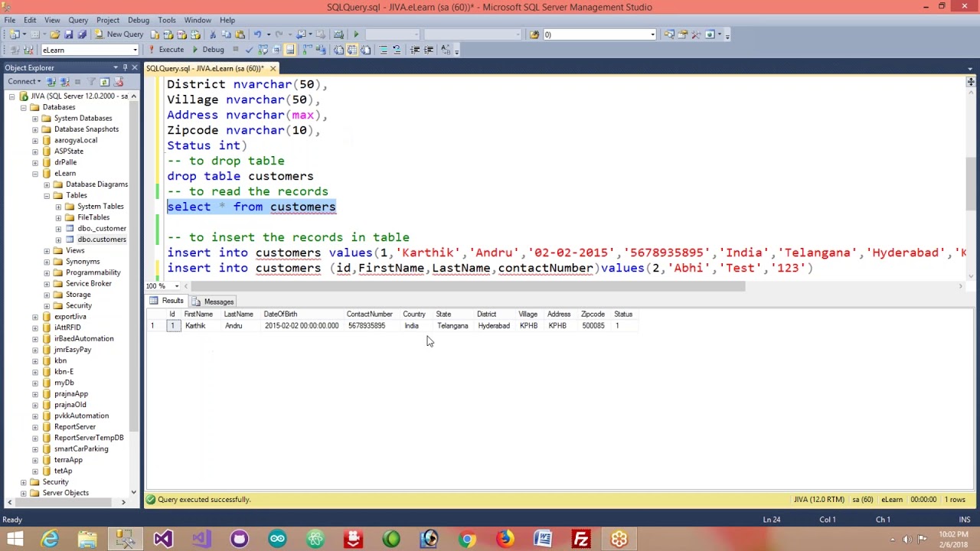The width and height of the screenshot is (980, 551).
Task: Click the editor horizontal scrollbar
Action: 468,286
